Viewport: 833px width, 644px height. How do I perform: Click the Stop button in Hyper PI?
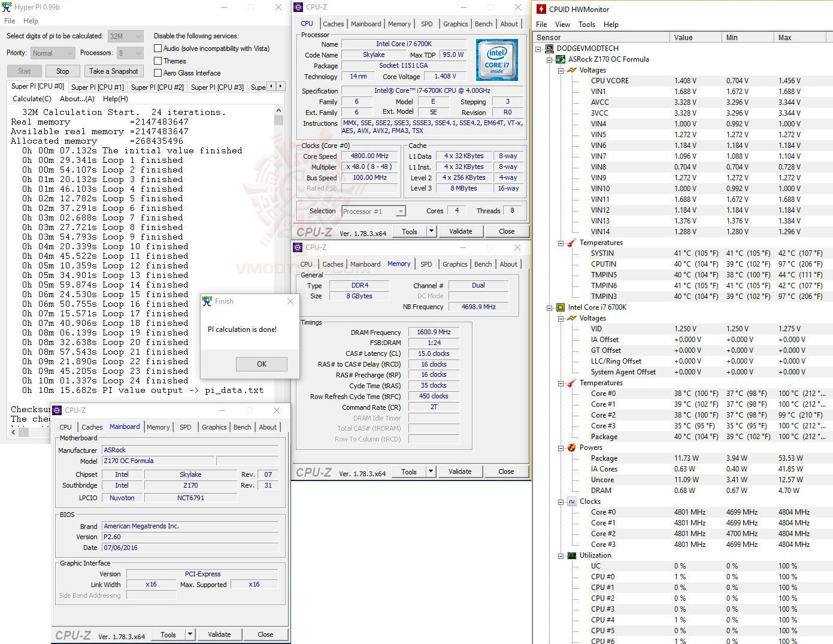tap(63, 71)
